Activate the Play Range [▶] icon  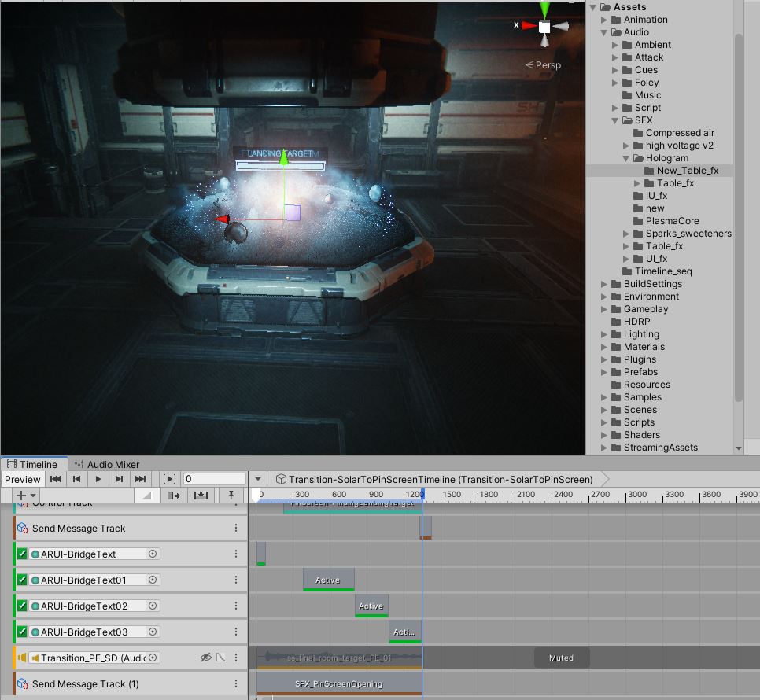(168, 478)
